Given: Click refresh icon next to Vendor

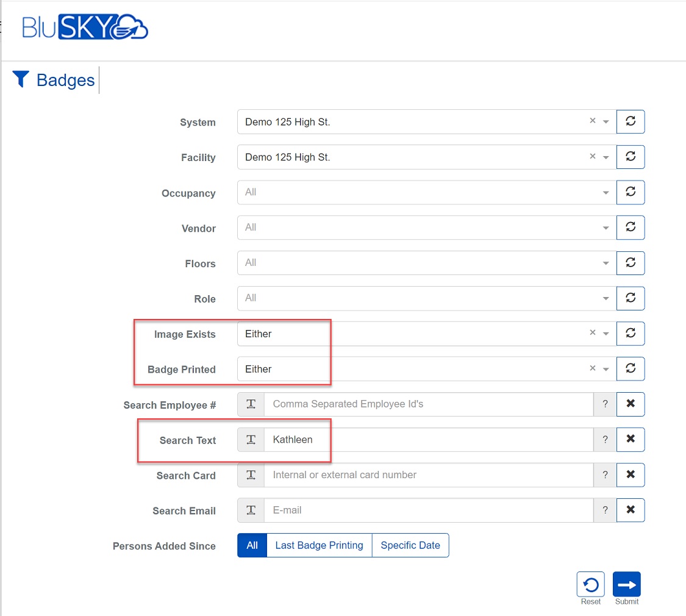Looking at the screenshot, I should click(x=631, y=227).
